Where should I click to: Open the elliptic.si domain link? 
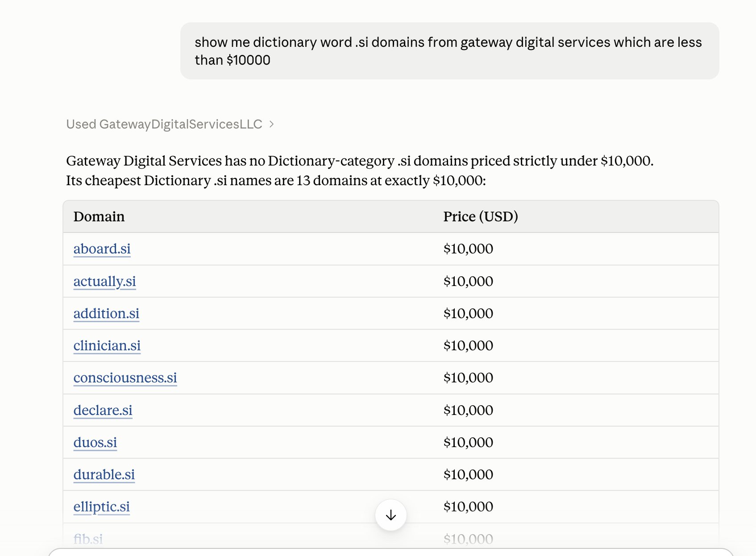click(101, 506)
